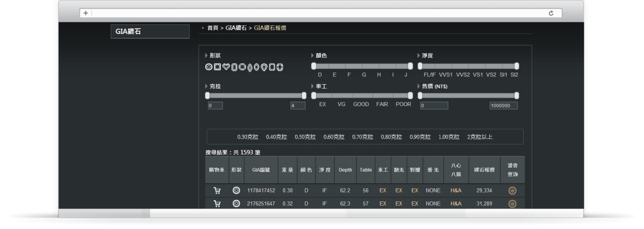Viewport: 644px width, 229px height.
Task: Click the left handle of 克拉 slider
Action: click(x=207, y=96)
